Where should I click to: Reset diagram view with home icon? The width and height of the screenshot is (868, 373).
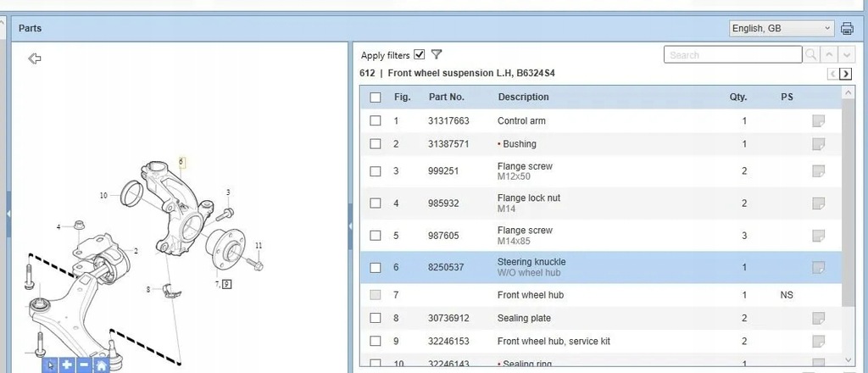102,365
